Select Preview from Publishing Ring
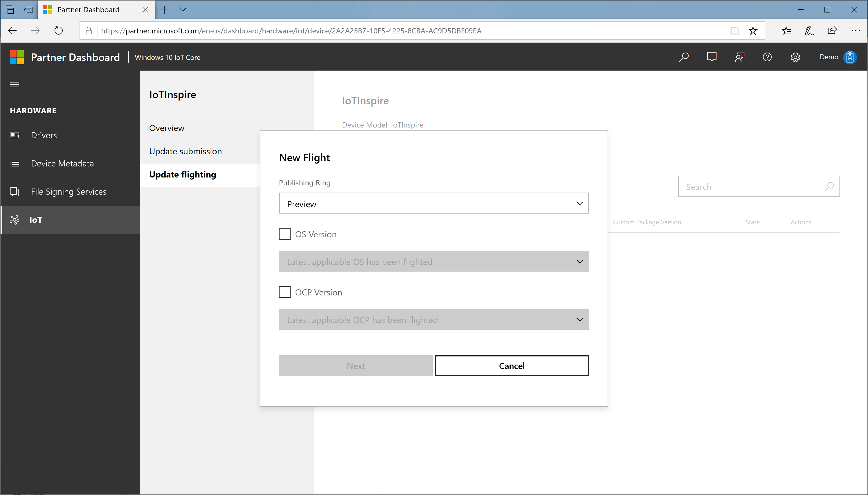This screenshot has width=868, height=495. (433, 203)
